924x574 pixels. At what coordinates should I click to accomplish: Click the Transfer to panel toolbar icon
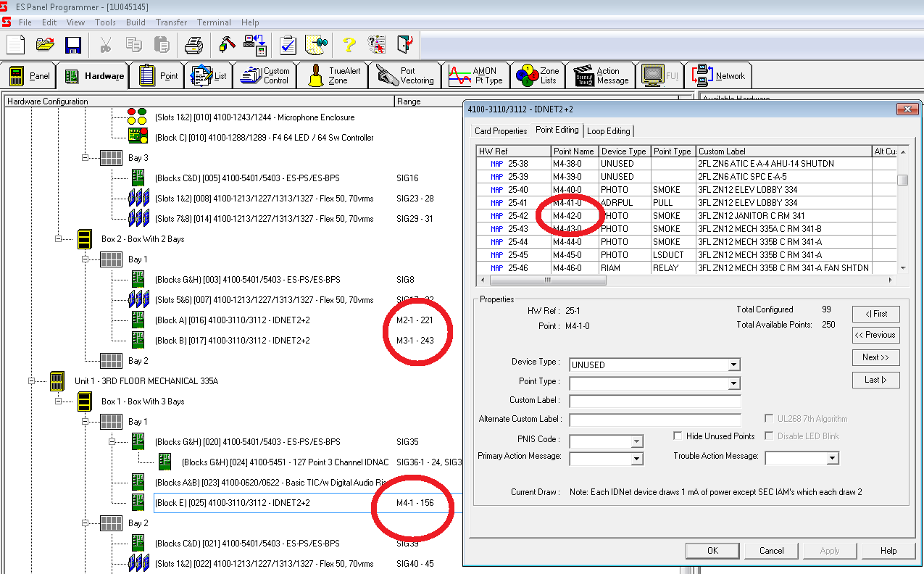[x=254, y=44]
